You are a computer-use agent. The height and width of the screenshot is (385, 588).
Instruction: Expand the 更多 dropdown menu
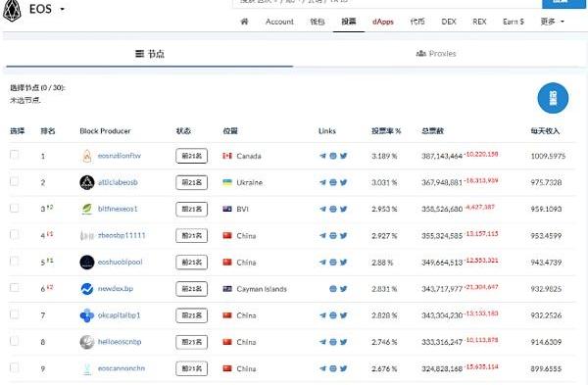pyautogui.click(x=552, y=22)
